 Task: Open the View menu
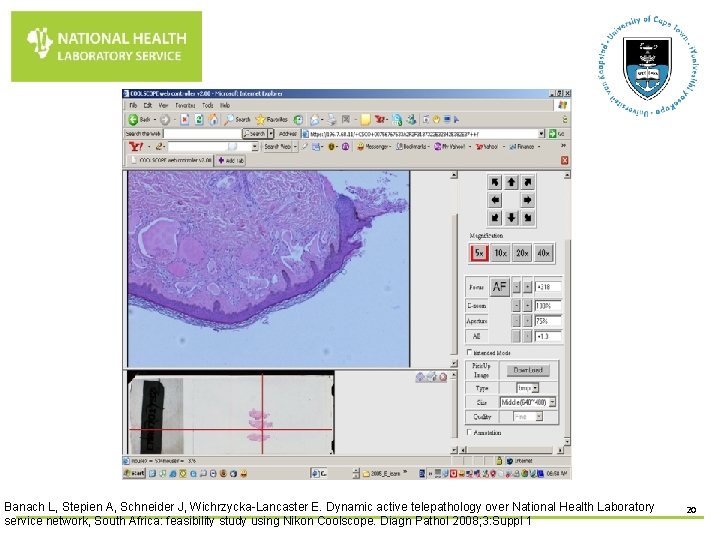tap(163, 106)
